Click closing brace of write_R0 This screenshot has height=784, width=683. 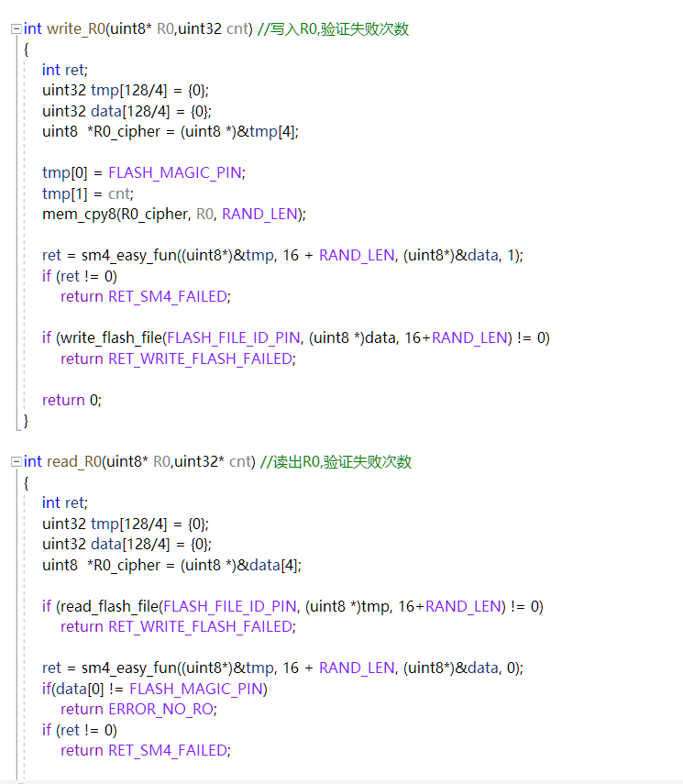(26, 421)
